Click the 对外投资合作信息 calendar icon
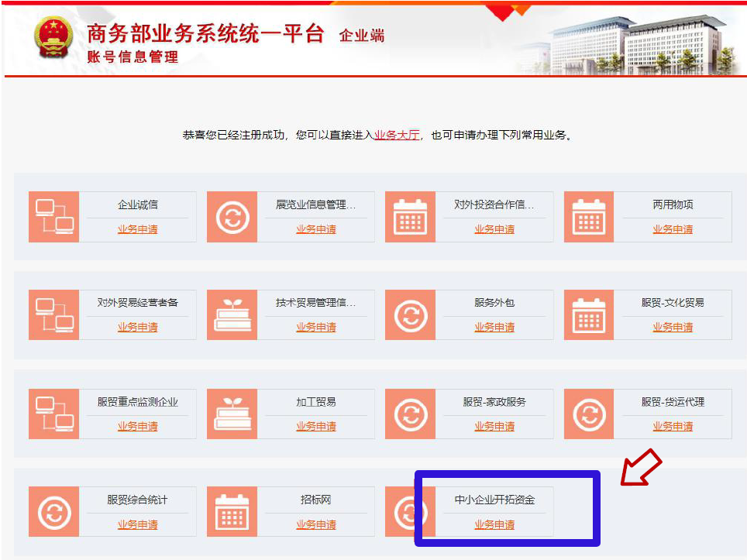This screenshot has width=747, height=560. point(410,217)
